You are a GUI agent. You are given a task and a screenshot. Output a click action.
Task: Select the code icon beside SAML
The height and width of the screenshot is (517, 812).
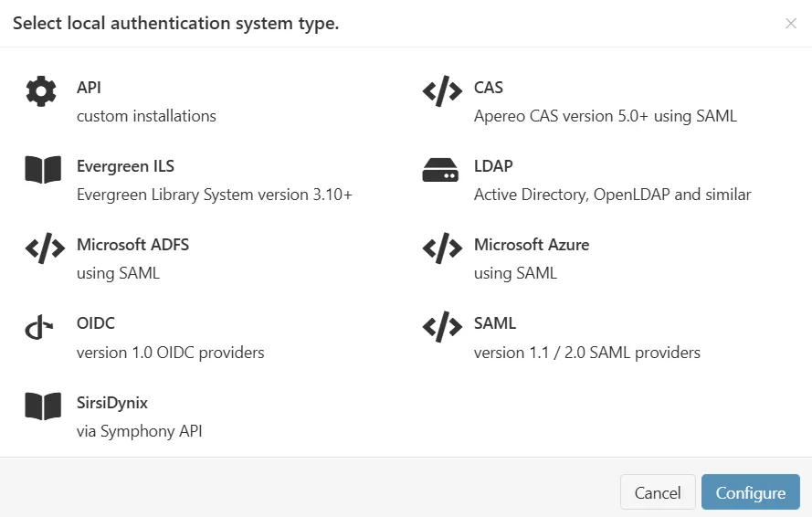[x=442, y=327]
